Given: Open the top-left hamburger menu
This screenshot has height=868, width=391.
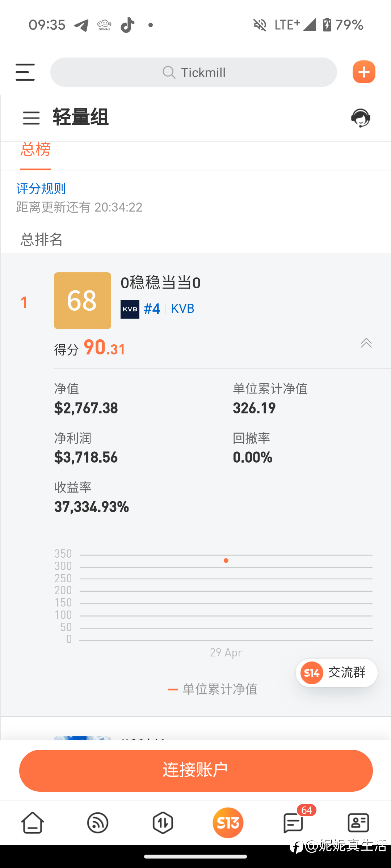Looking at the screenshot, I should tap(25, 72).
